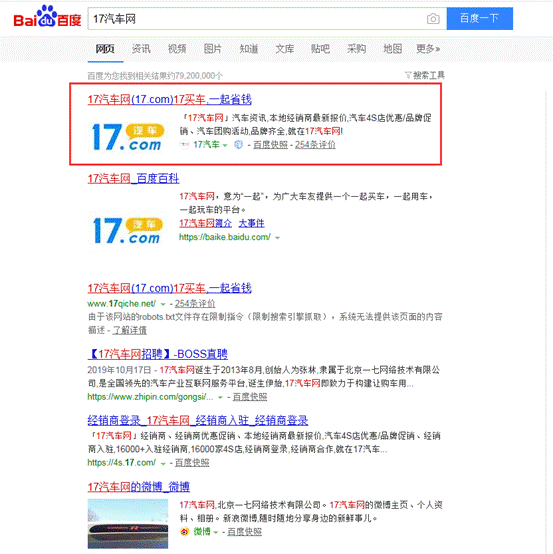Open the 了解详情 link
Image resolution: width=553 pixels, height=554 pixels.
tap(129, 330)
